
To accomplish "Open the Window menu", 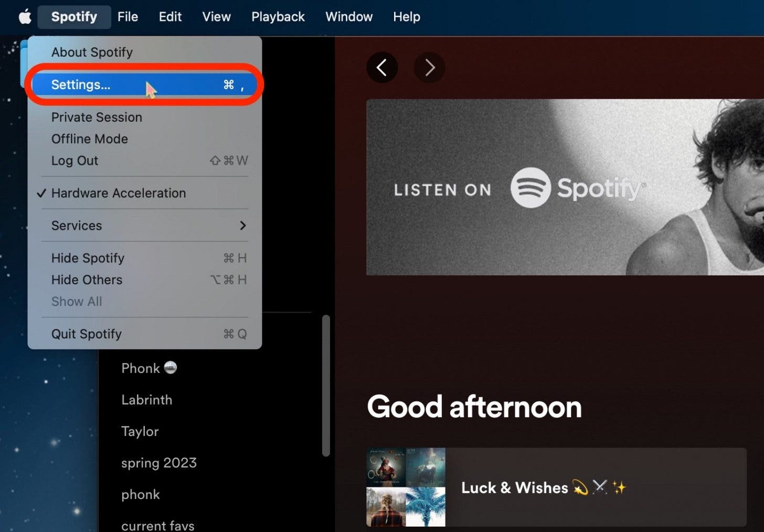I will [x=348, y=16].
